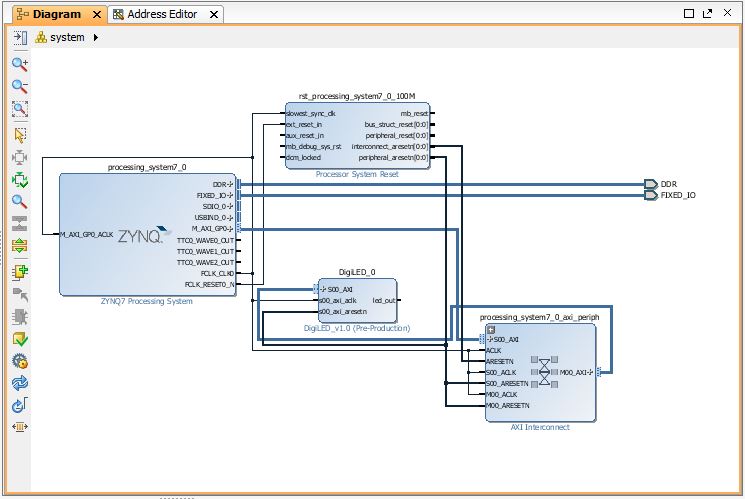
Task: Select the ZYNQ7 Processing System block label
Action: point(146,301)
